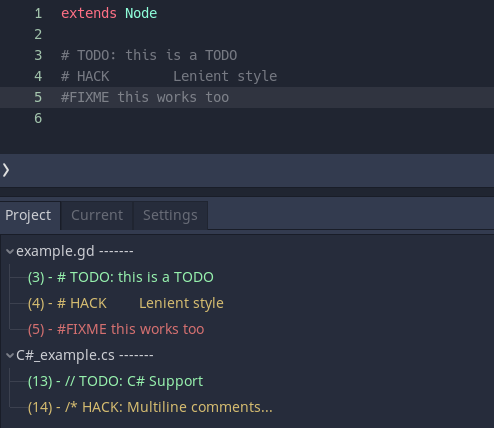Click line number 3 in the gutter
The height and width of the screenshot is (428, 494).
pos(38,55)
